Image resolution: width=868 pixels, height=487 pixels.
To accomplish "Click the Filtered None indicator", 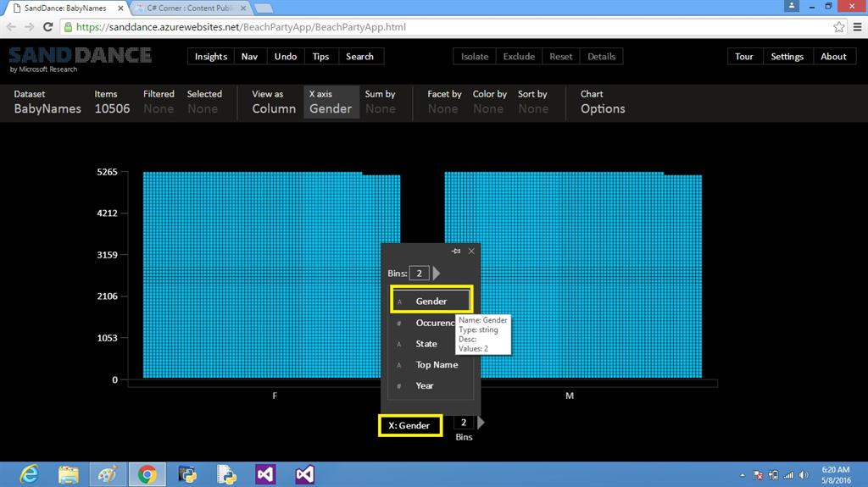I will click(x=159, y=102).
